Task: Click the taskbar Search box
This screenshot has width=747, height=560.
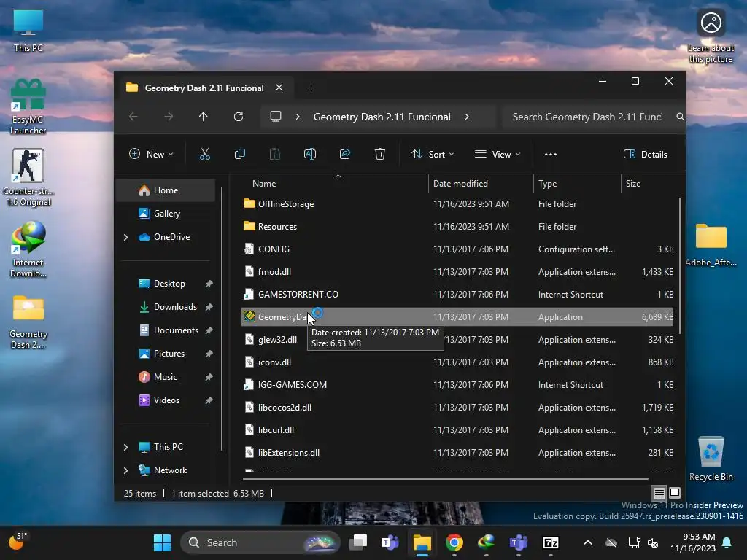Action: tap(260, 542)
